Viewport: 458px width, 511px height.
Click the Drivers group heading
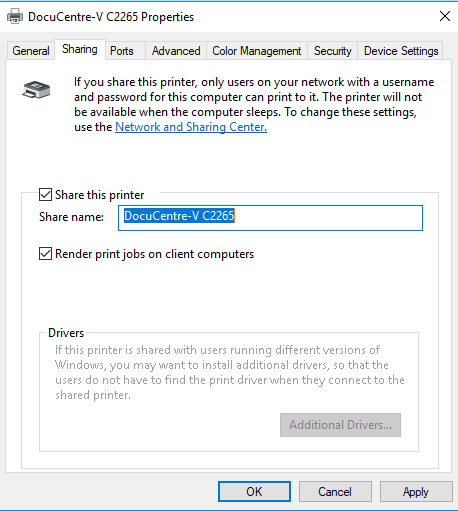tap(66, 333)
